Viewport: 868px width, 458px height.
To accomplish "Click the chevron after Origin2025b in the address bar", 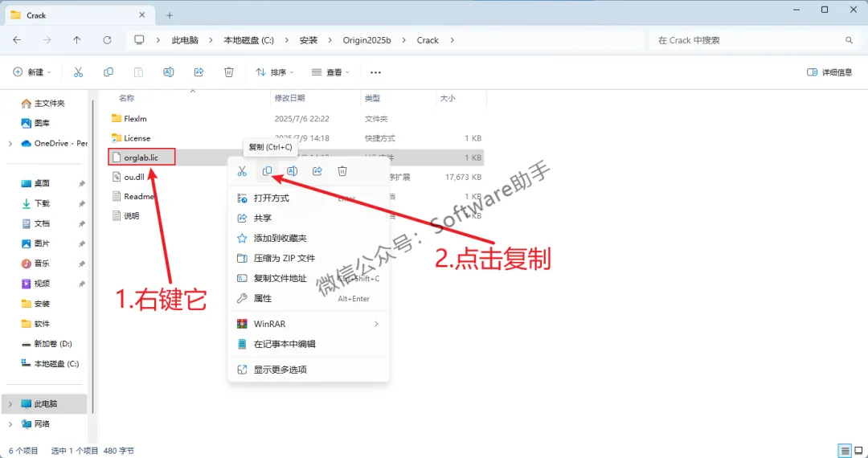I will click(403, 40).
